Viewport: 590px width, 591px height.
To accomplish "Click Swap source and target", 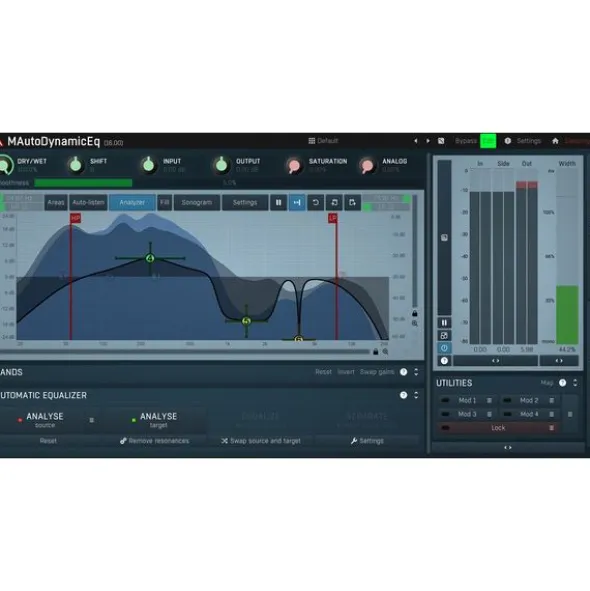I will tap(261, 441).
